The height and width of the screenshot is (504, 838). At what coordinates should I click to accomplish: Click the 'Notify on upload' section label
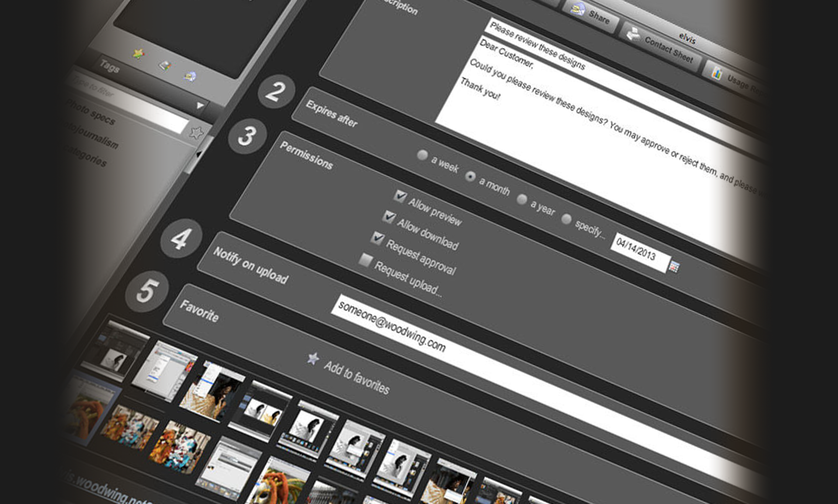(251, 265)
